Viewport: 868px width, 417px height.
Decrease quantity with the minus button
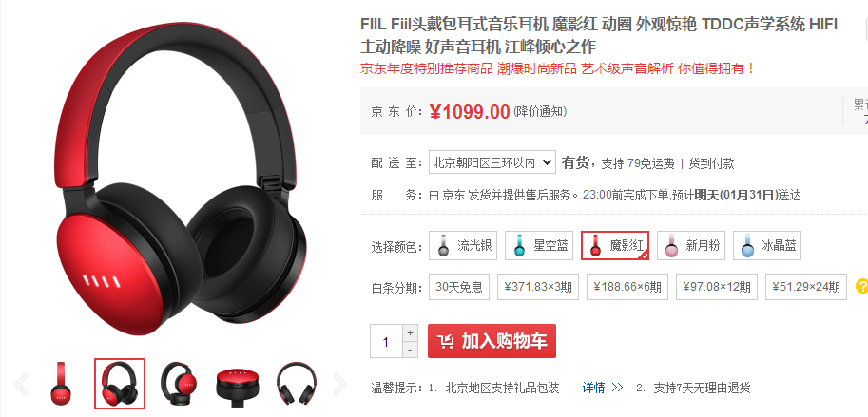click(x=410, y=350)
